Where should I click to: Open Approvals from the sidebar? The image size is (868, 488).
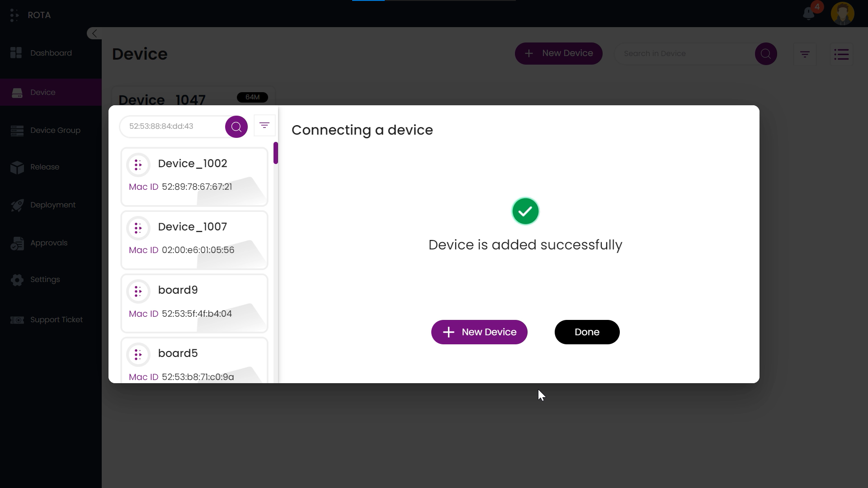point(48,243)
